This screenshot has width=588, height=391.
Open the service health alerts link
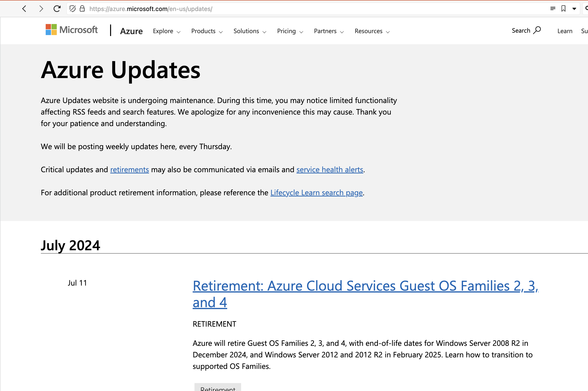(330, 170)
